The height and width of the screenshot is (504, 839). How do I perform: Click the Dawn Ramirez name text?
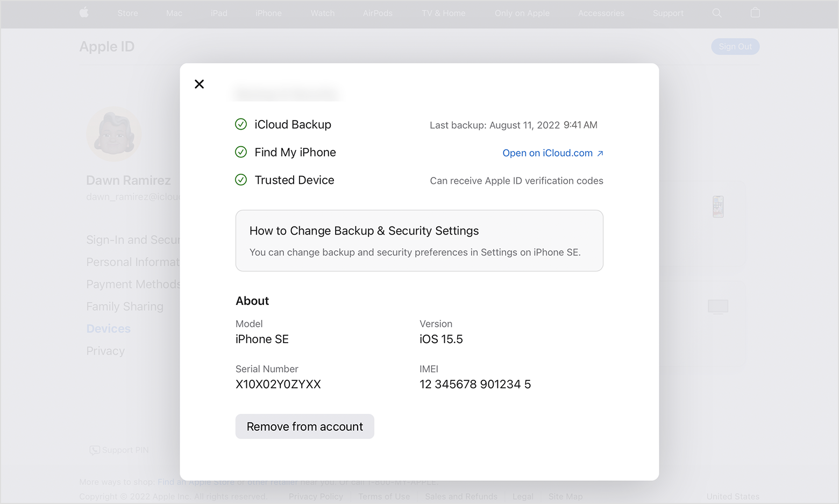[x=129, y=180]
